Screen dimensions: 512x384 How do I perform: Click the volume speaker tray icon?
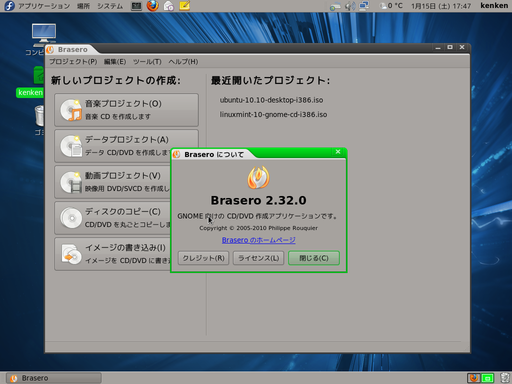350,6
